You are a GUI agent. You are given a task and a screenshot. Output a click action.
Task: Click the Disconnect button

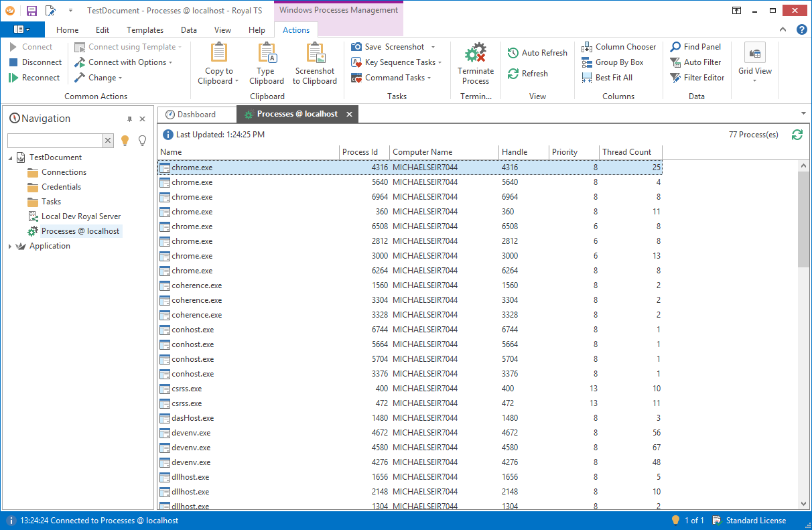[x=36, y=62]
